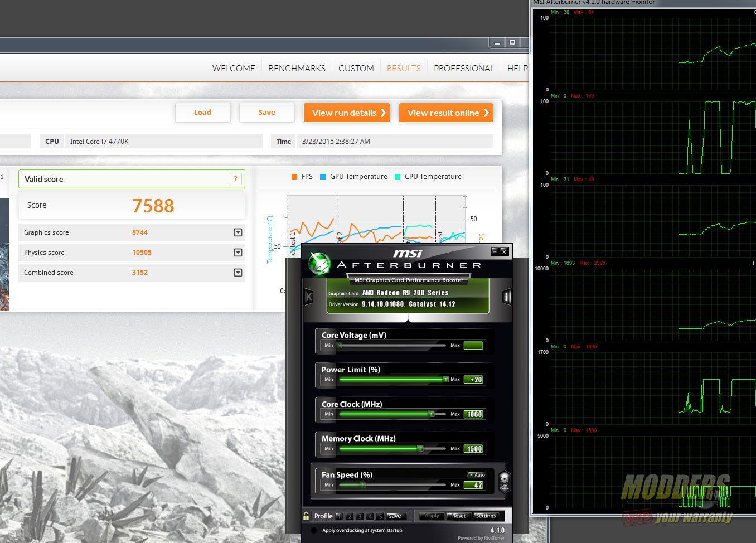Click the MSI Afterburner jet logo
The image size is (756, 543).
tap(320, 264)
